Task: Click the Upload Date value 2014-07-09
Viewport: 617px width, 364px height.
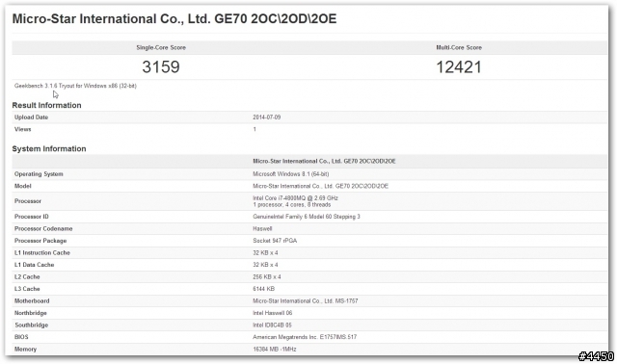Action: (x=267, y=117)
